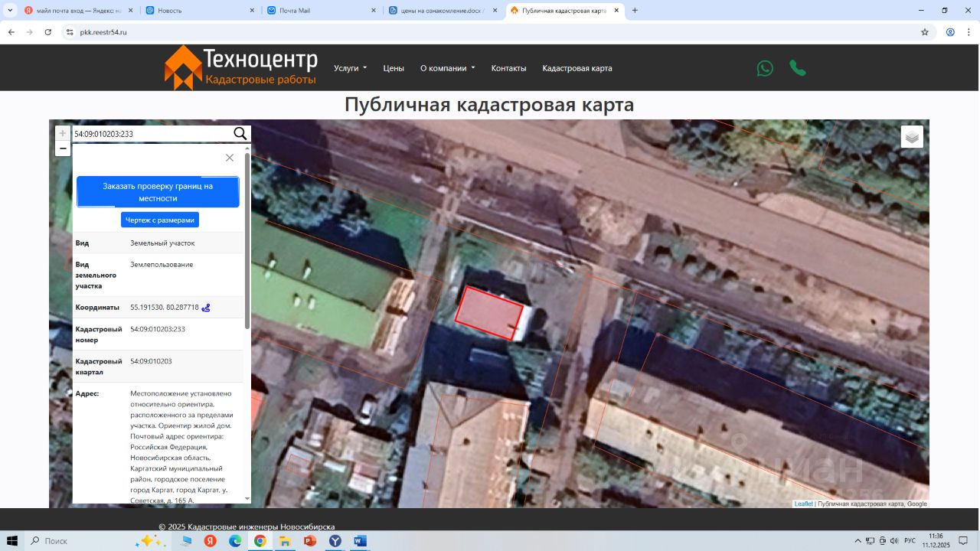Viewport: 980px width, 551px height.
Task: Close the parcel info panel
Action: coord(230,158)
